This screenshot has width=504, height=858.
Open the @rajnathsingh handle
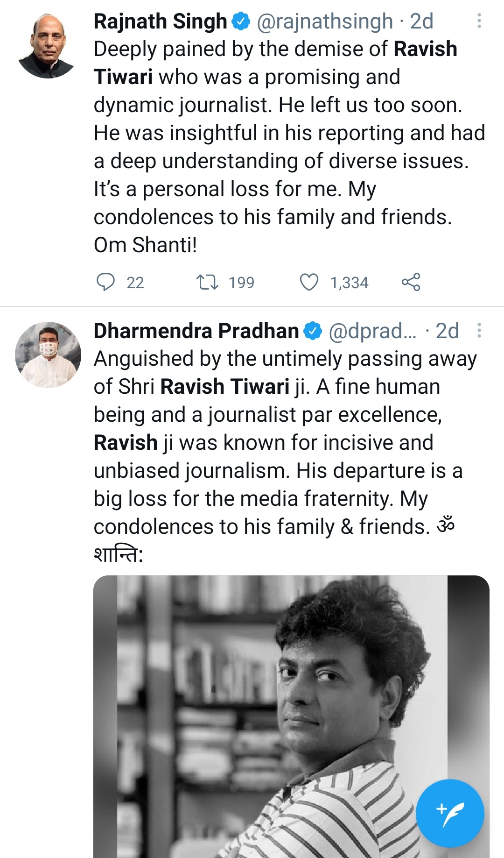point(325,21)
